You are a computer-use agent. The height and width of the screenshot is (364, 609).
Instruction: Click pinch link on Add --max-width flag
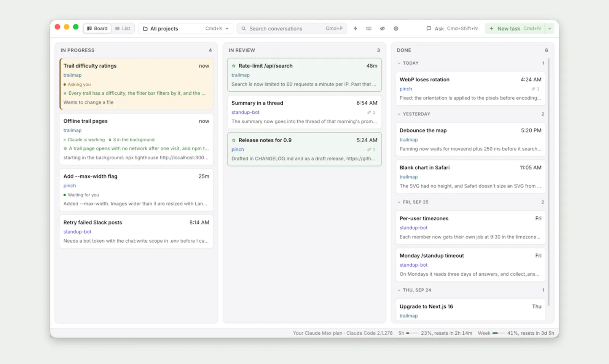70,186
